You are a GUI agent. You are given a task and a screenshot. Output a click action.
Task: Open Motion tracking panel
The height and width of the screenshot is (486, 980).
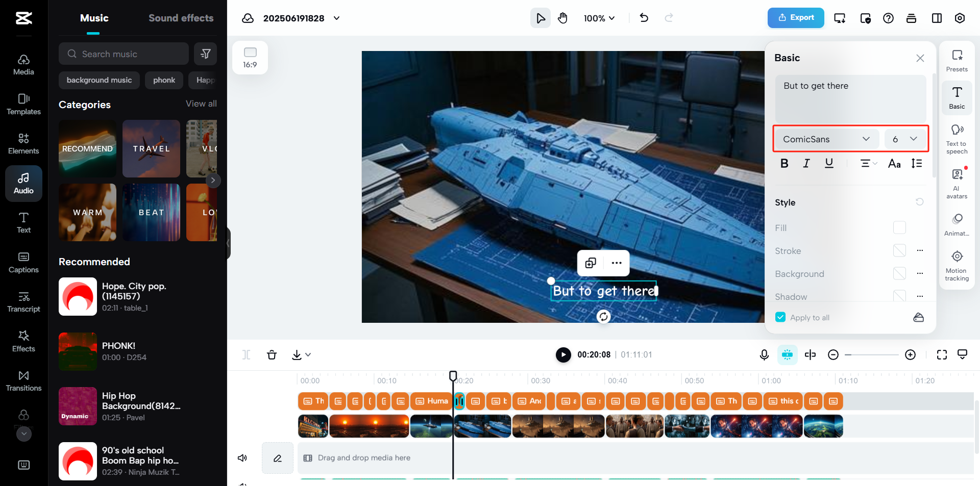pos(957,266)
